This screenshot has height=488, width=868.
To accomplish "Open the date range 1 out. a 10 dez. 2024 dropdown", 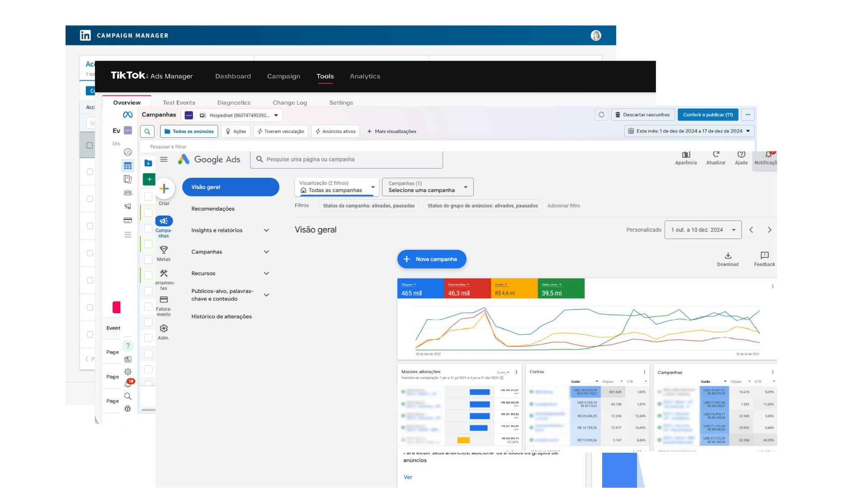I will pyautogui.click(x=703, y=230).
